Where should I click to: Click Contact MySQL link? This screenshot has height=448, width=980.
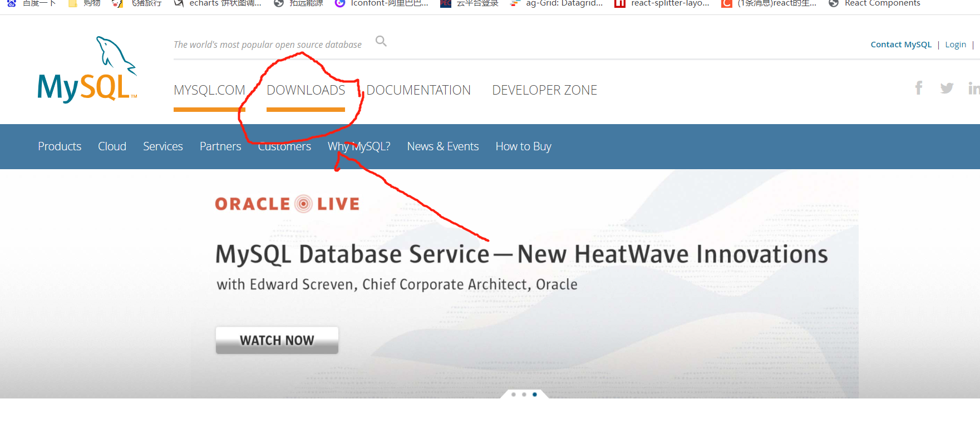click(x=901, y=45)
